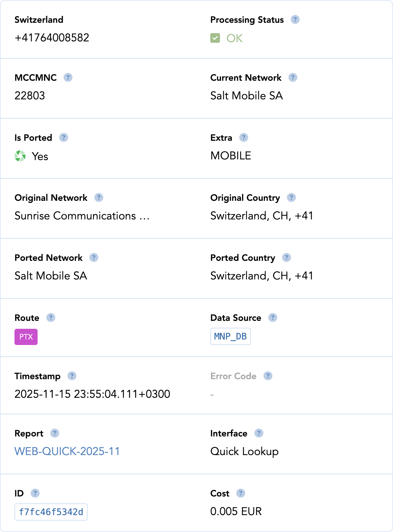Open the WEB-QUICK-2025-11 report link
Screen dimensions: 393x532
tap(67, 451)
